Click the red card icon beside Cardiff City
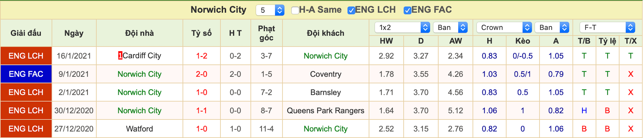The width and height of the screenshot is (644, 138). coord(120,56)
